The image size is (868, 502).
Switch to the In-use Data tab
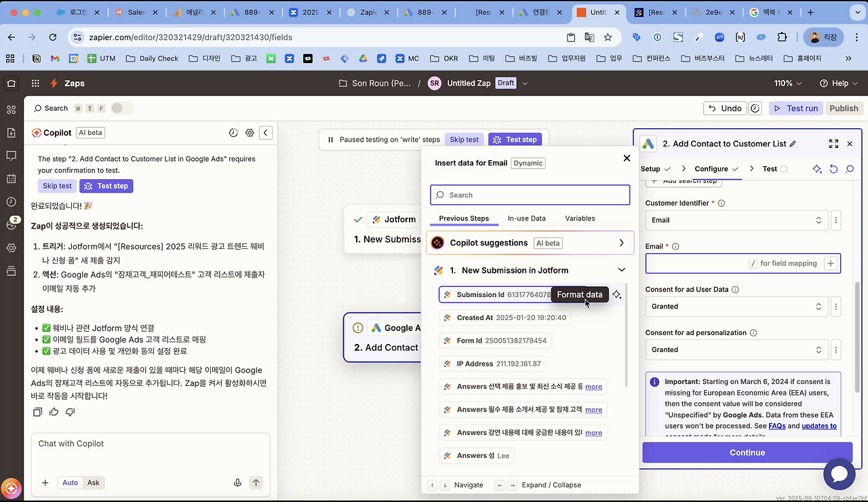(x=527, y=218)
